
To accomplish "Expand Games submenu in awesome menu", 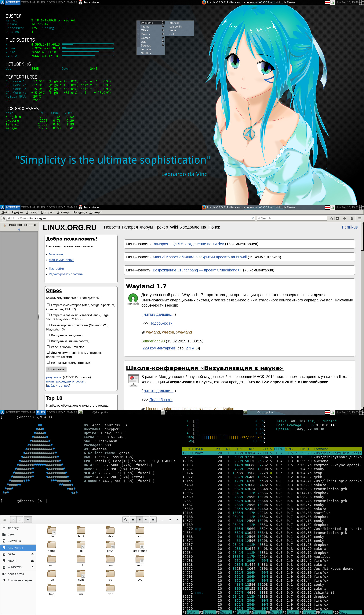I will [151, 38].
